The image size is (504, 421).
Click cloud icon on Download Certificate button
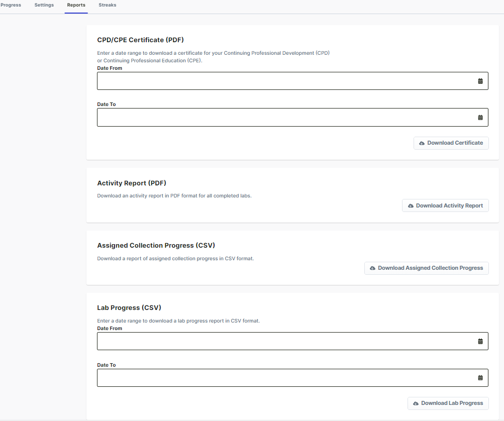422,143
